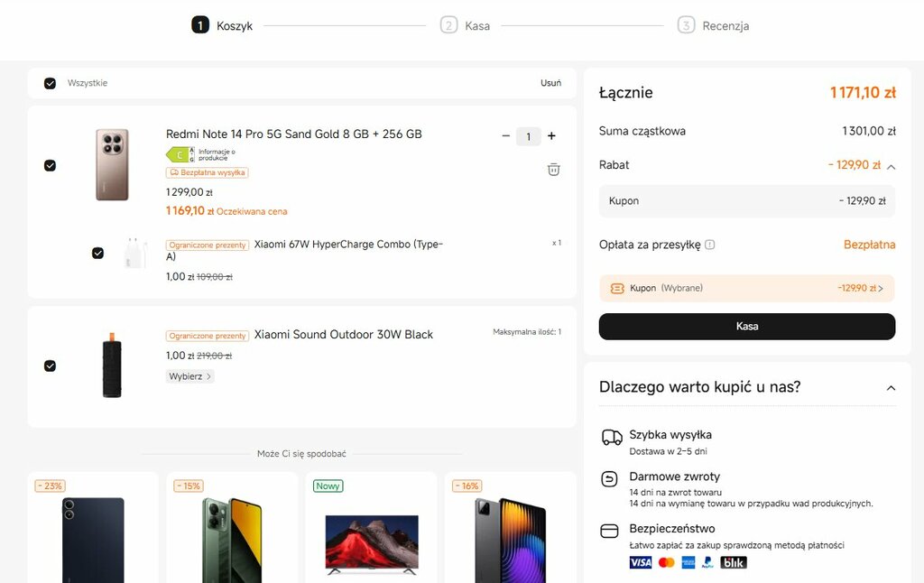Click the shipping fee info icon
Image resolution: width=924 pixels, height=583 pixels.
tap(710, 245)
